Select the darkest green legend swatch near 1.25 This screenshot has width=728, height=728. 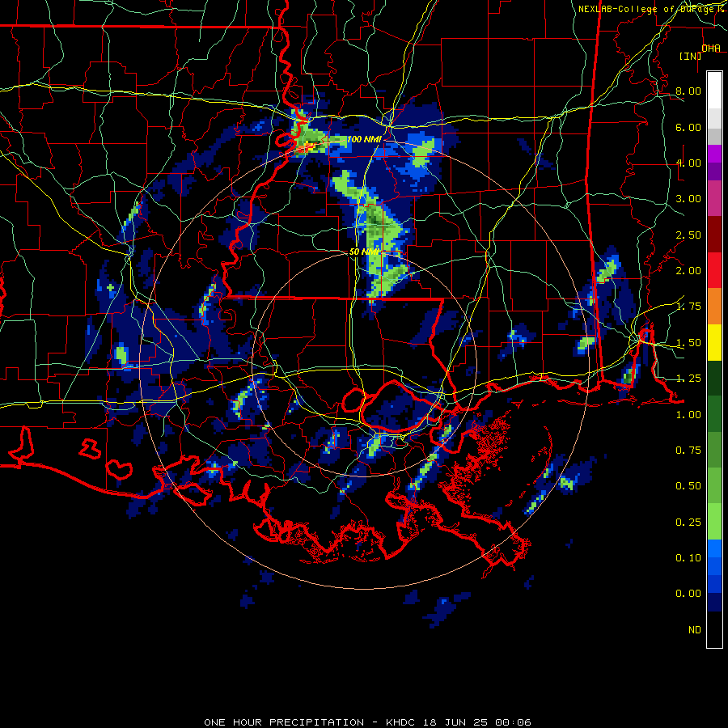[x=714, y=379]
